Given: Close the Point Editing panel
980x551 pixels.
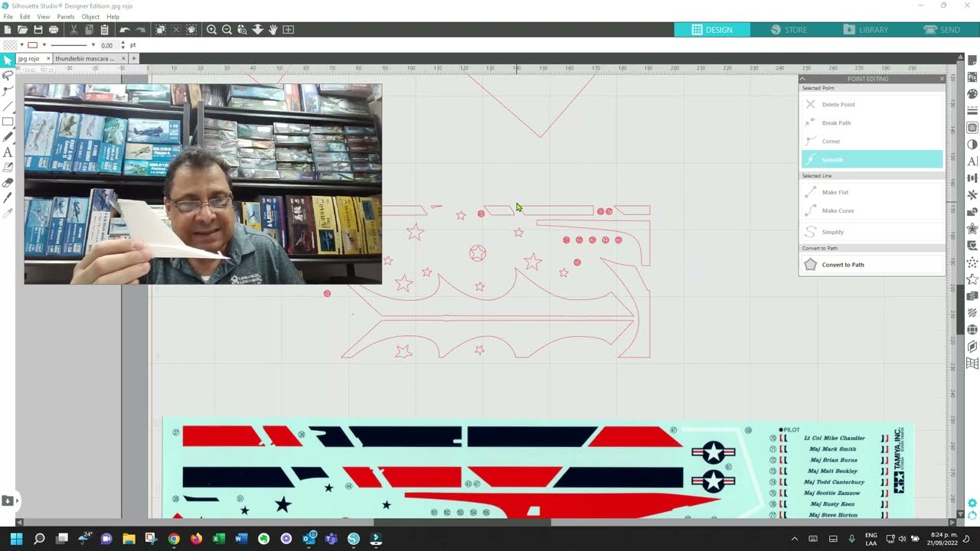Looking at the screenshot, I should point(942,79).
